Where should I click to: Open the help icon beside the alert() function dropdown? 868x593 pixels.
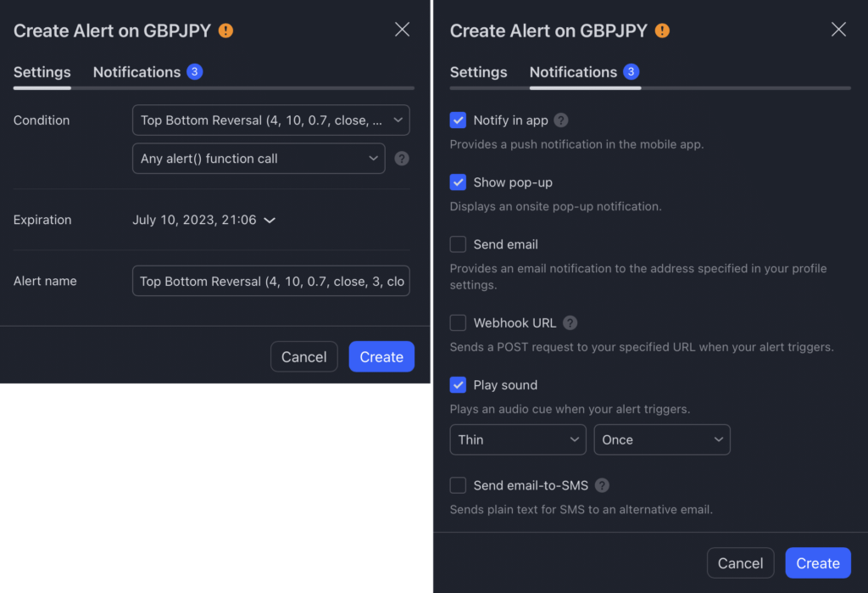[402, 159]
